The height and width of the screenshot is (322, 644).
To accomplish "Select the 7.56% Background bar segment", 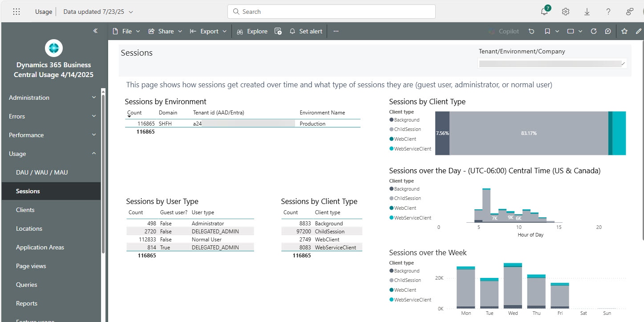I will pos(442,133).
